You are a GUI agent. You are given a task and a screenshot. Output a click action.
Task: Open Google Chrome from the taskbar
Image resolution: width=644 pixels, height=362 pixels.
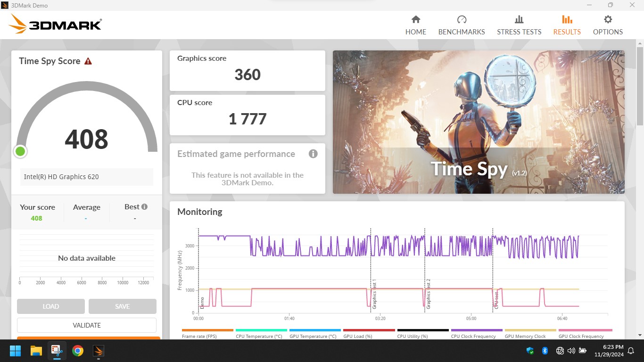tap(78, 351)
